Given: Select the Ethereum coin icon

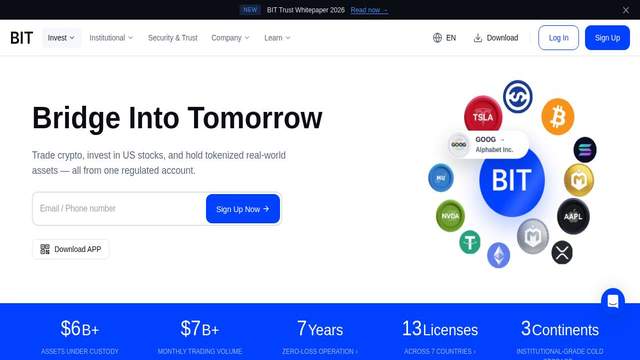Looking at the screenshot, I should 498,256.
